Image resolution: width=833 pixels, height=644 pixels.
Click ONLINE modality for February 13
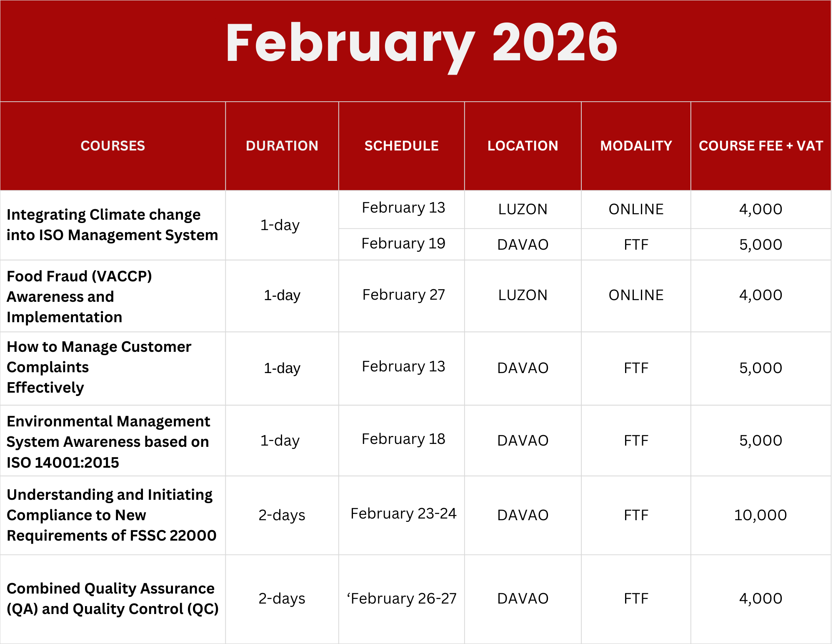tap(636, 209)
